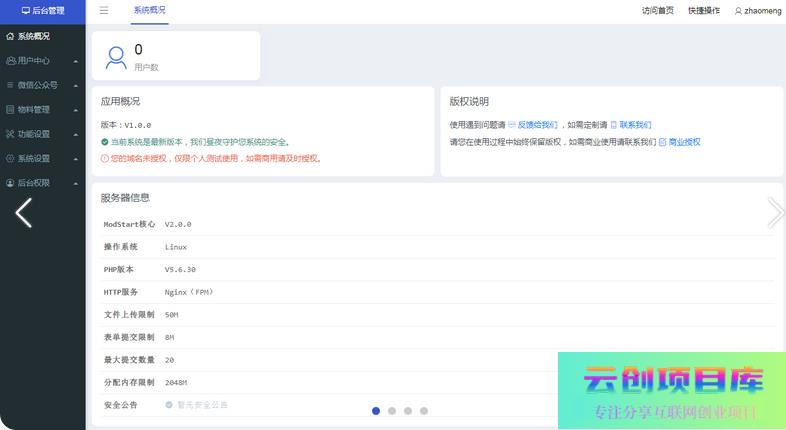The height and width of the screenshot is (430, 786).
Task: Open 物料管理 sidebar menu
Action: (x=43, y=110)
